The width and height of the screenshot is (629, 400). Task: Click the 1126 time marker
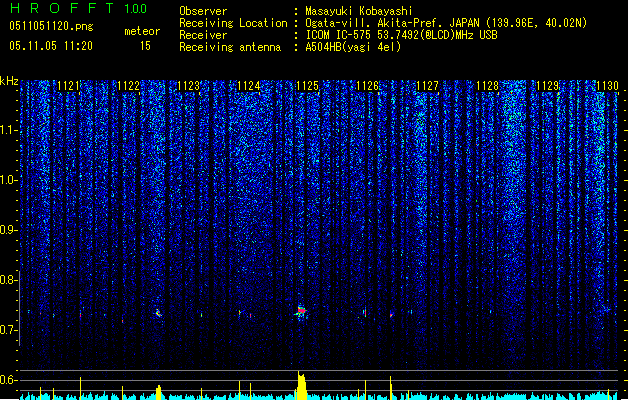tap(367, 86)
